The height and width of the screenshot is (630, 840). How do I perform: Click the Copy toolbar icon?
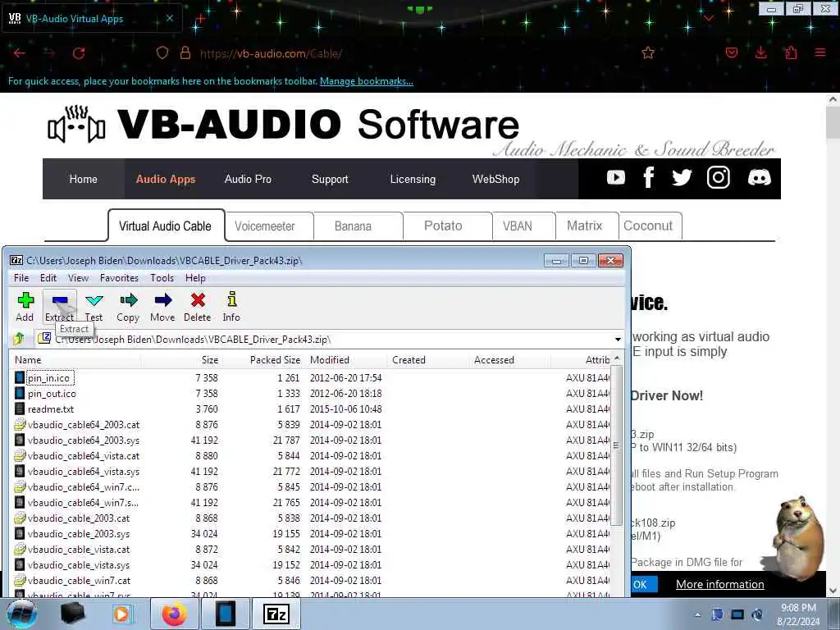point(128,307)
